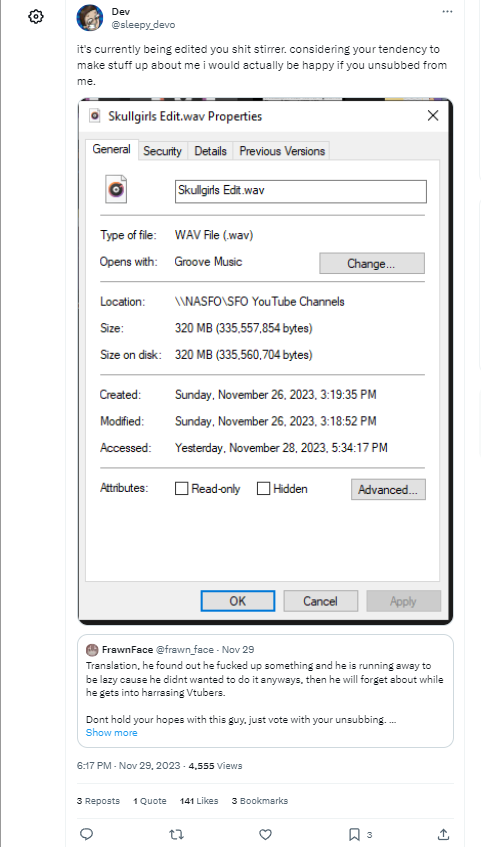Click the 3 Bookmarks count
Image resolution: width=481 pixels, height=847 pixels.
tap(259, 801)
